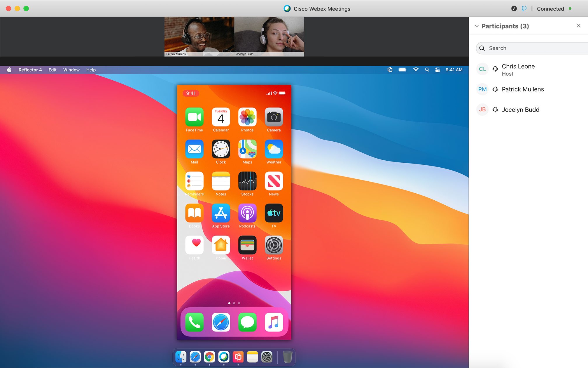Click the Spotlight search icon in the menu bar
588x368 pixels.
click(x=427, y=70)
